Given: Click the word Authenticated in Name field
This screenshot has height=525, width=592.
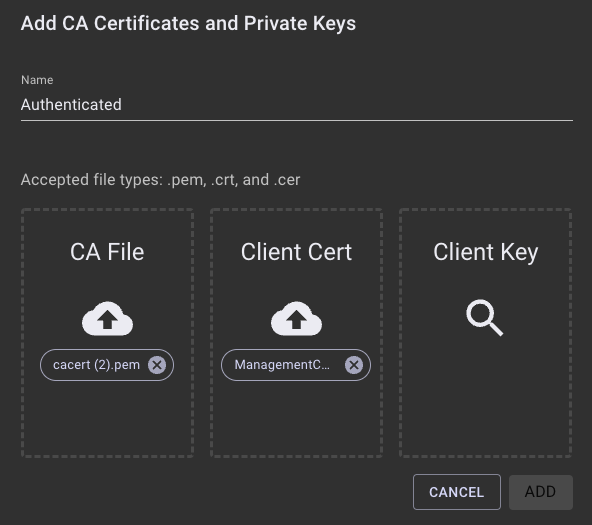Looking at the screenshot, I should (x=71, y=105).
